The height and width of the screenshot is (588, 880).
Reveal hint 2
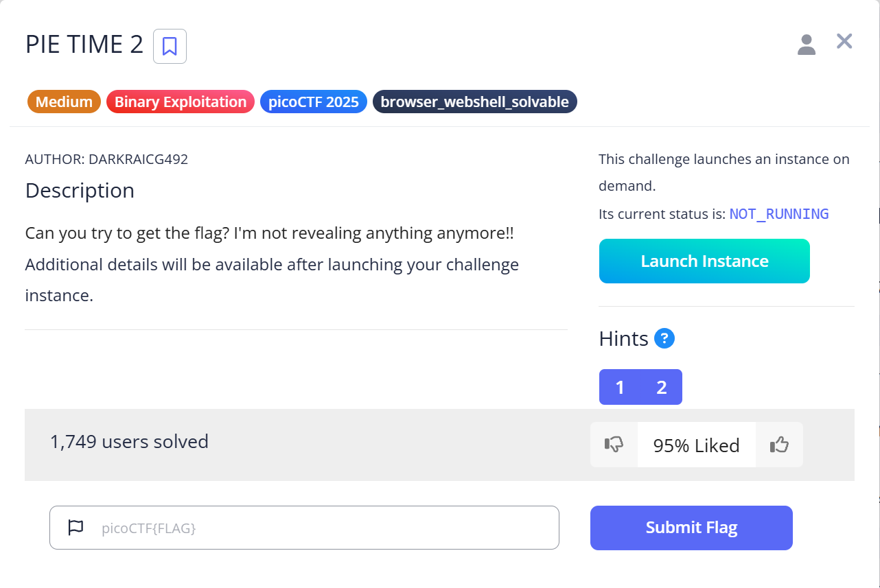click(x=662, y=388)
